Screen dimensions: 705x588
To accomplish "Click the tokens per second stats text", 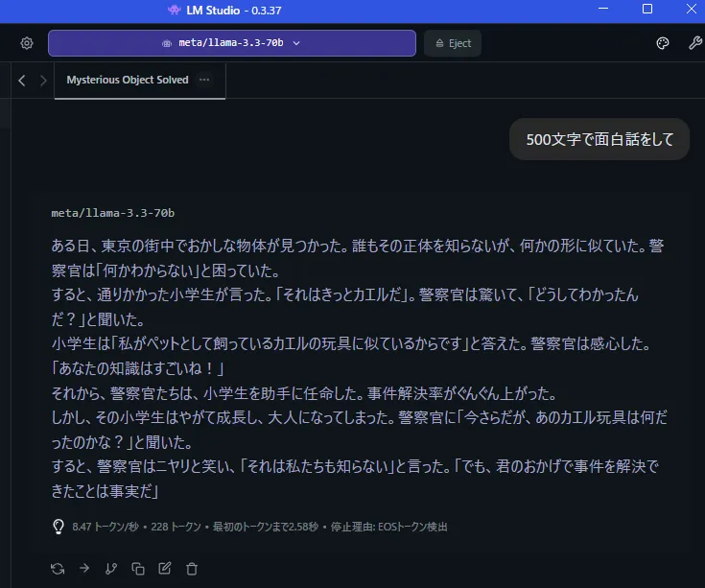I will pyautogui.click(x=106, y=527).
